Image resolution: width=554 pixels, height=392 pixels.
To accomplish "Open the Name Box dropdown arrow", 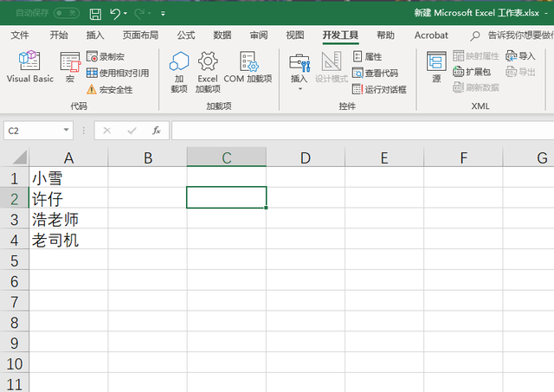I will tap(66, 131).
